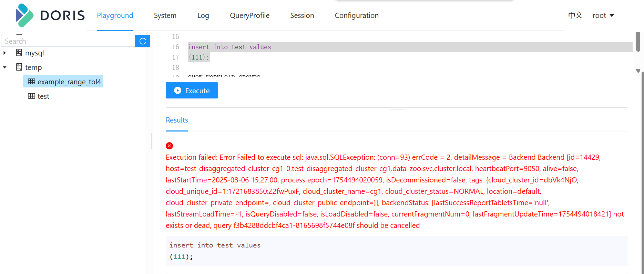Expand the mysql database node

(4, 53)
